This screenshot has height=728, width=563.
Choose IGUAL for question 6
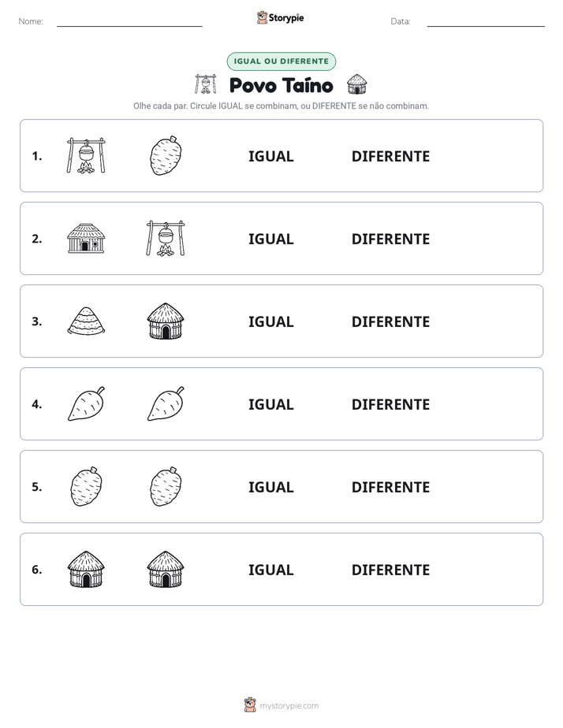tap(270, 570)
